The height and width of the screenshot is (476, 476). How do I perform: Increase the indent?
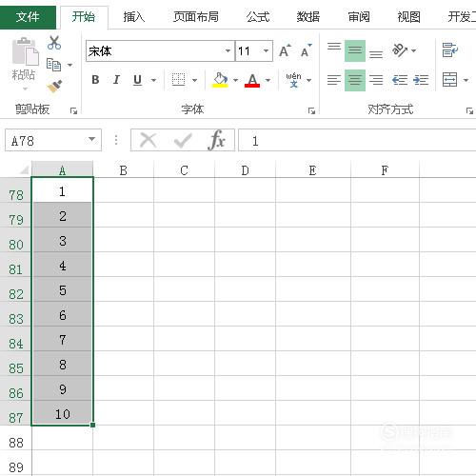coord(421,80)
